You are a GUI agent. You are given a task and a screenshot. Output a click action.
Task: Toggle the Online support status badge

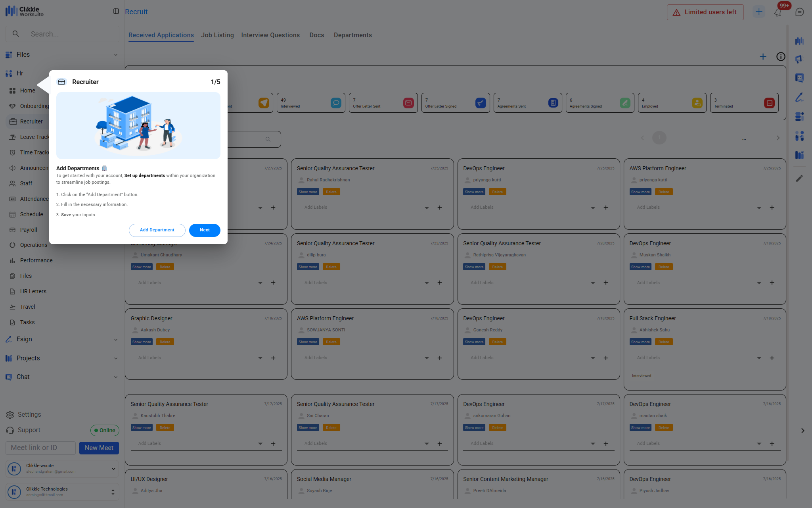click(x=105, y=430)
